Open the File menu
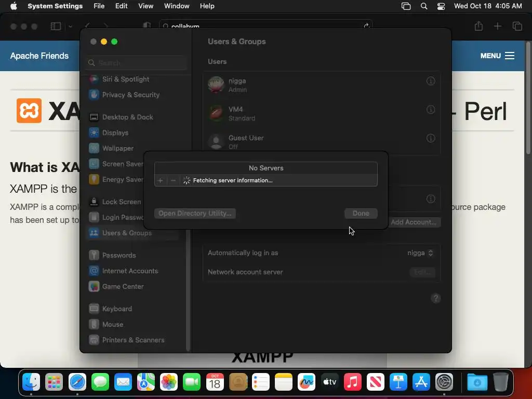 (99, 6)
